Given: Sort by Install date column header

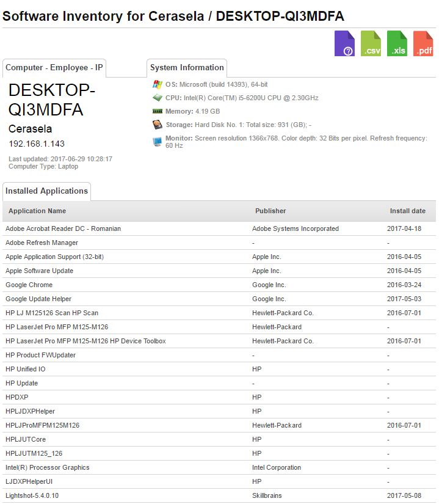Looking at the screenshot, I should tap(407, 211).
